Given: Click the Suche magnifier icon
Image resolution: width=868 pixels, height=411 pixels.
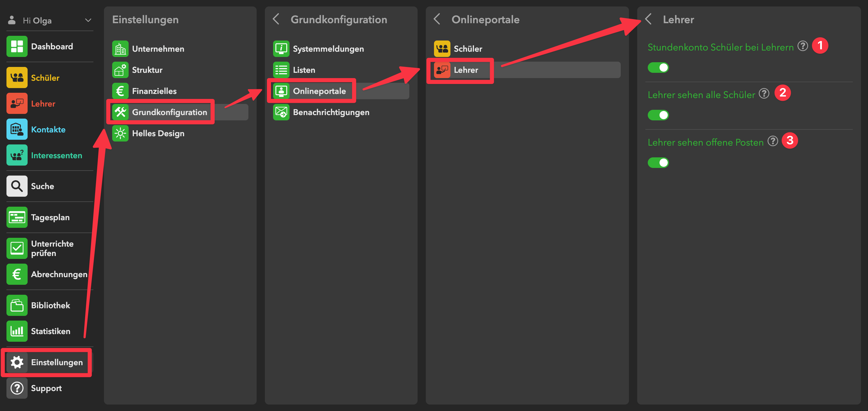Looking at the screenshot, I should [17, 186].
